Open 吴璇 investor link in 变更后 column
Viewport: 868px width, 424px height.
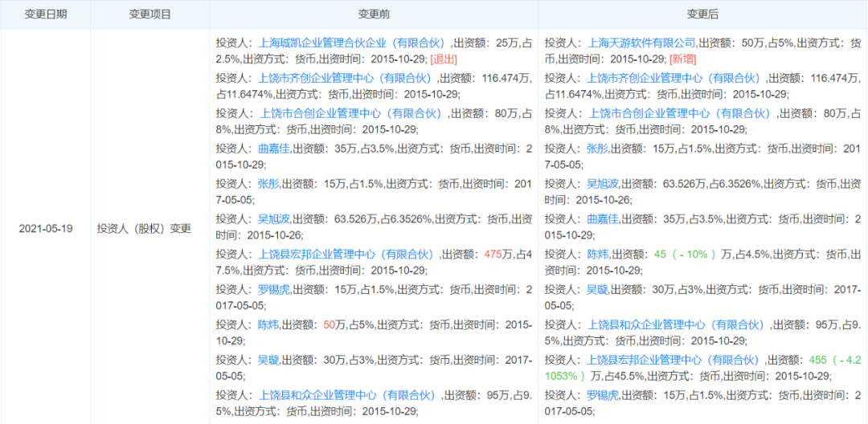click(x=596, y=290)
